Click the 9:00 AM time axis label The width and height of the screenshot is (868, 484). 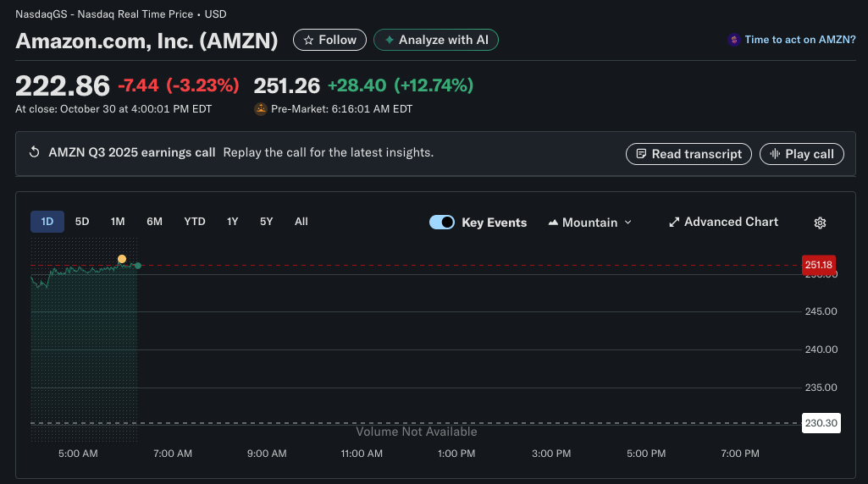tap(267, 454)
